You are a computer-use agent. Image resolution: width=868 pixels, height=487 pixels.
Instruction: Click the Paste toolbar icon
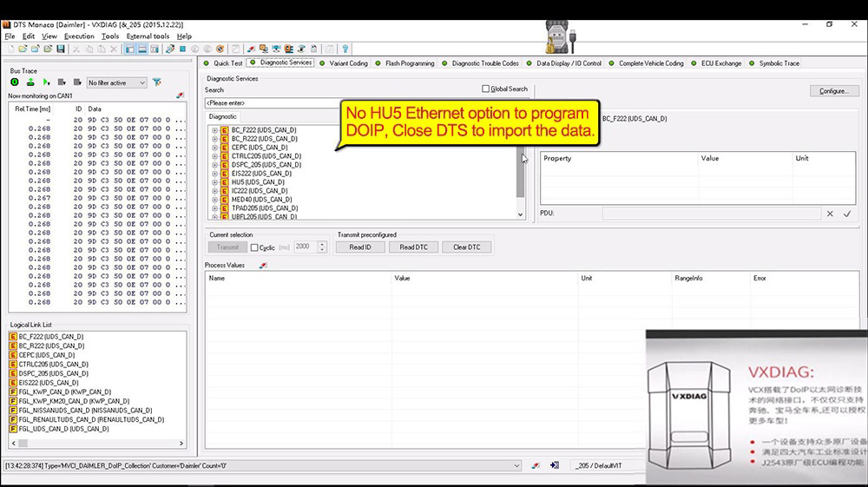102,49
